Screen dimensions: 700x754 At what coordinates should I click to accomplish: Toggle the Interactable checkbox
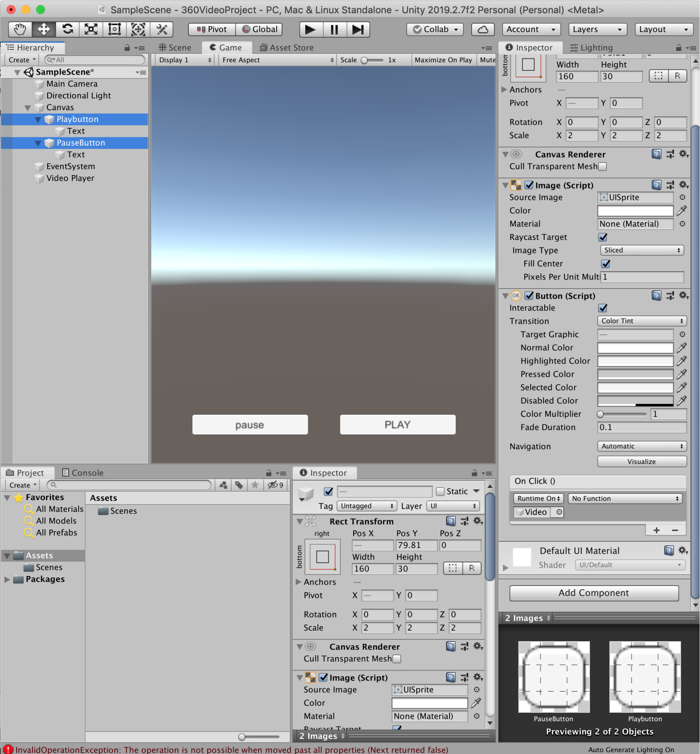tap(603, 308)
